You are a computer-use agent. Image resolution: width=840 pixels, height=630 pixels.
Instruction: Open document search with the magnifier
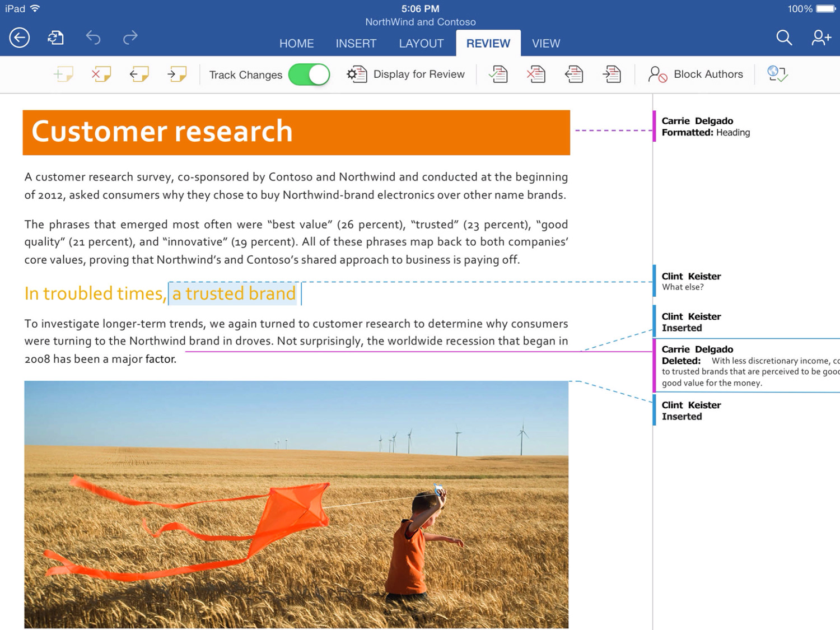[783, 38]
